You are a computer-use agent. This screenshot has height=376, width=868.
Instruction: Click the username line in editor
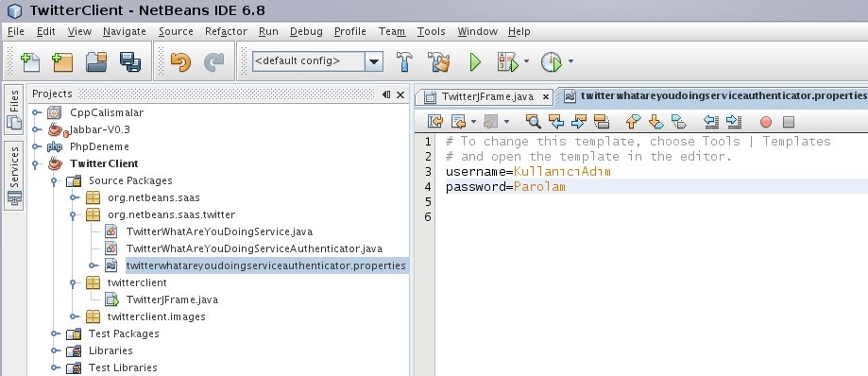click(x=528, y=172)
